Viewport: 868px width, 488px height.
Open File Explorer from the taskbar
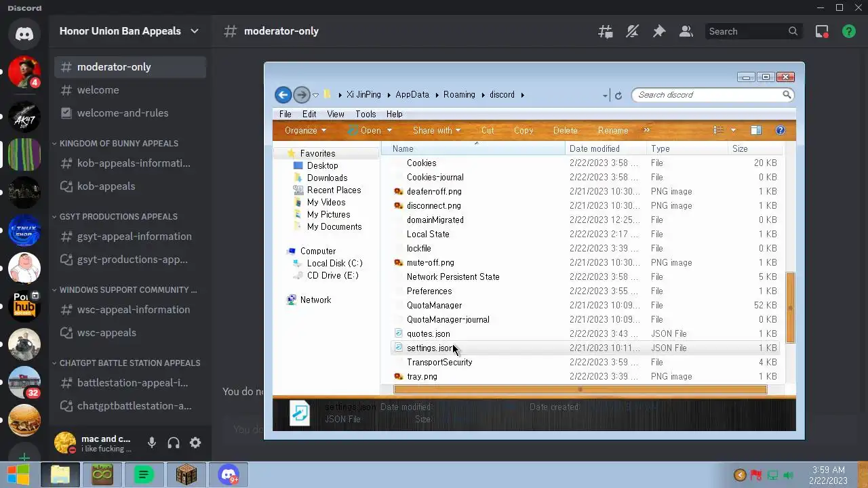click(x=60, y=474)
